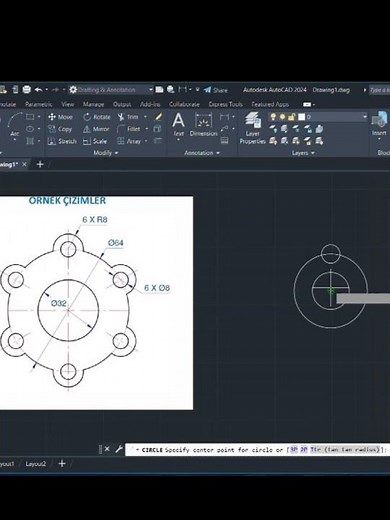The height and width of the screenshot is (520, 390).
Task: Open the Express Tools ribbon tab
Action: point(226,104)
